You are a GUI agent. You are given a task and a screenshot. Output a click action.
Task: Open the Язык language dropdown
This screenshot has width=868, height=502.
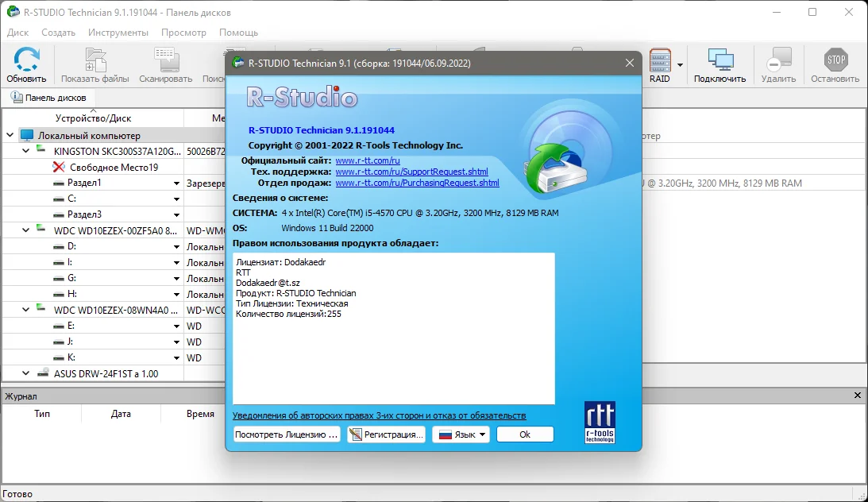pyautogui.click(x=461, y=434)
